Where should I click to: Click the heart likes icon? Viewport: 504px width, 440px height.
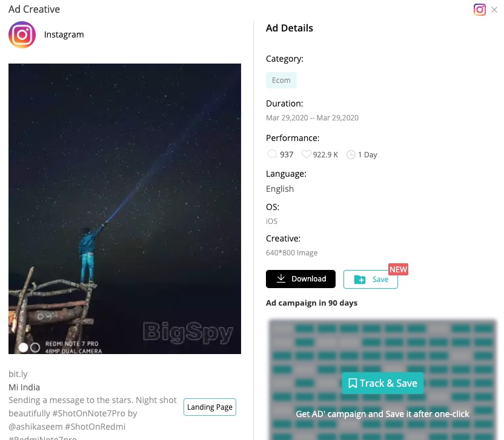click(x=307, y=154)
